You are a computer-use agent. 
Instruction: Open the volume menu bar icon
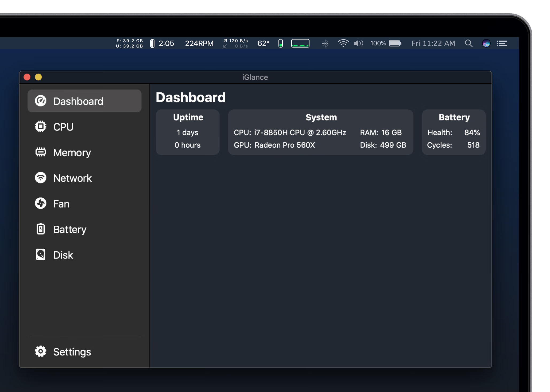point(359,43)
